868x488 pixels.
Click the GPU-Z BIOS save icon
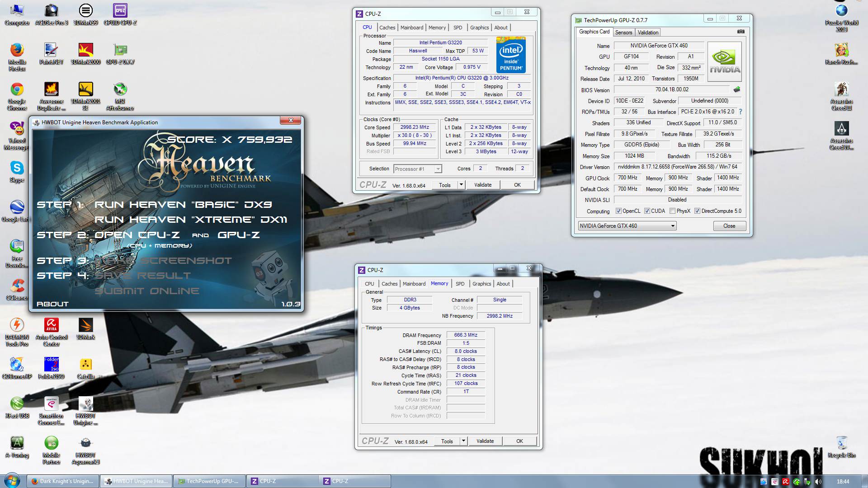click(737, 89)
